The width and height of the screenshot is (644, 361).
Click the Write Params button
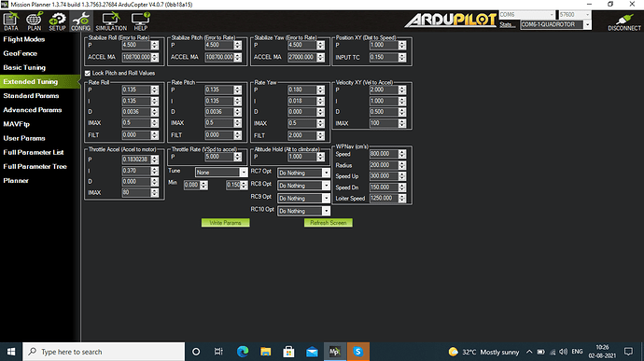[x=226, y=223]
